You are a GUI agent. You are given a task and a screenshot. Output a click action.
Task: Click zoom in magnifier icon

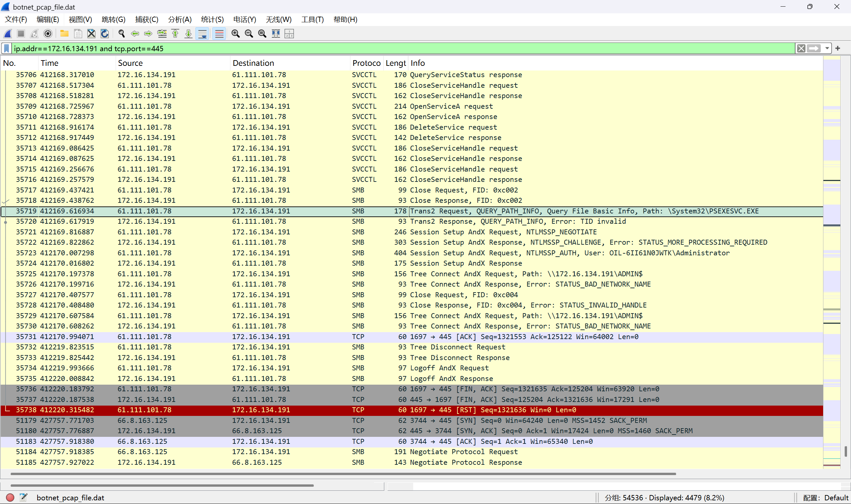point(235,34)
